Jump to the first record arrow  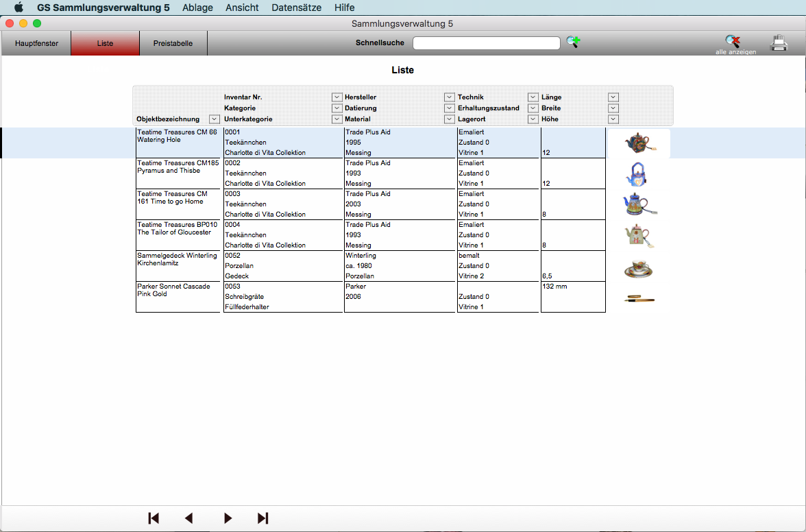pyautogui.click(x=154, y=518)
